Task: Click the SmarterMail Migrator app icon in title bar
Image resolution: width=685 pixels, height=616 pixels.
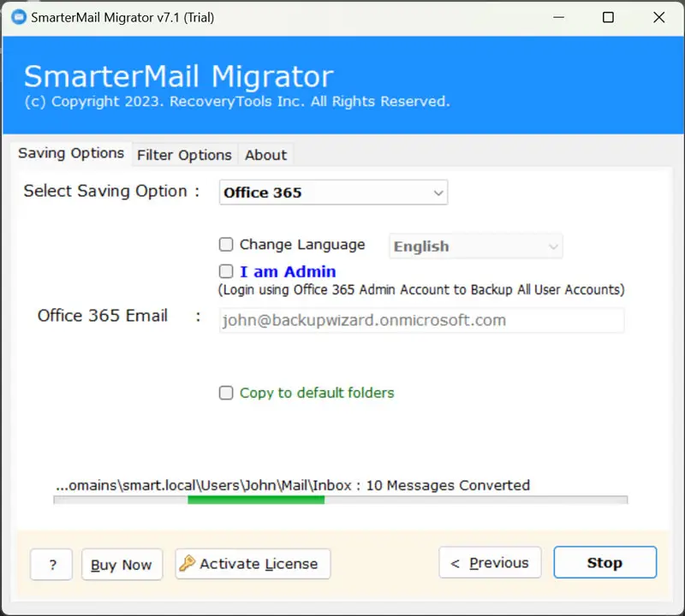Action: tap(19, 17)
